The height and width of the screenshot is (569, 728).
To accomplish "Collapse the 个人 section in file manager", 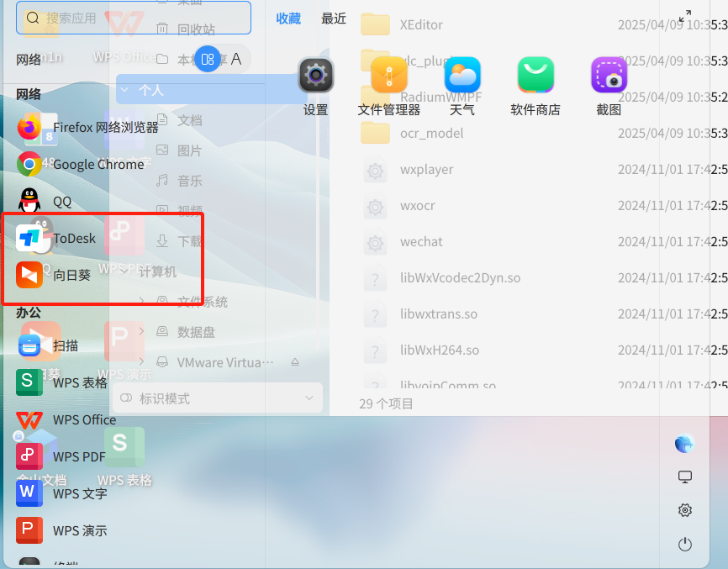I will [124, 90].
